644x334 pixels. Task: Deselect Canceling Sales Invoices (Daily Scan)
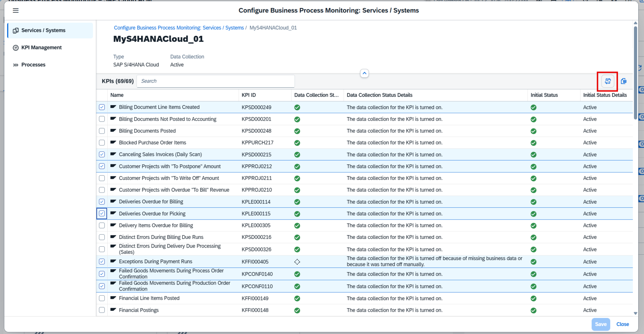click(x=102, y=154)
